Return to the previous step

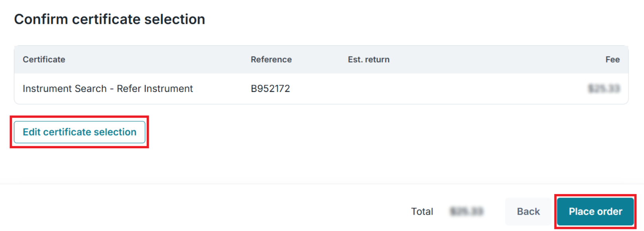(528, 212)
